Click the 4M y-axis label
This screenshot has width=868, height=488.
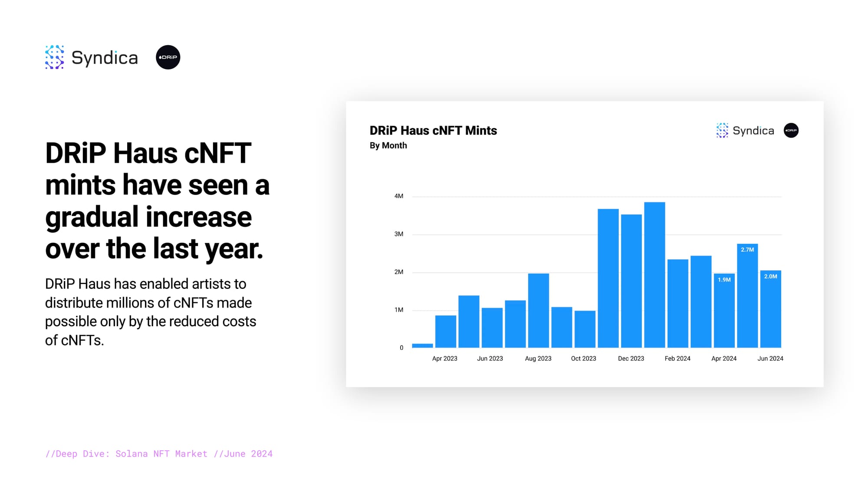point(398,196)
